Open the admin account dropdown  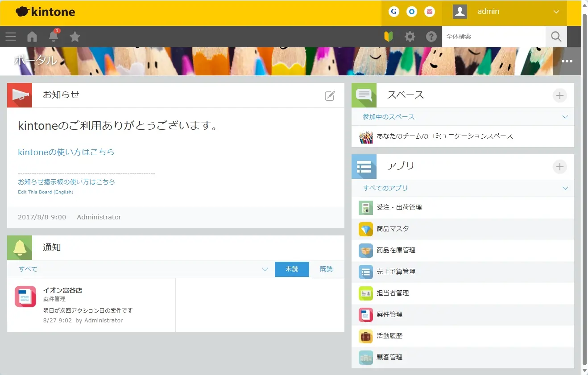[504, 12]
